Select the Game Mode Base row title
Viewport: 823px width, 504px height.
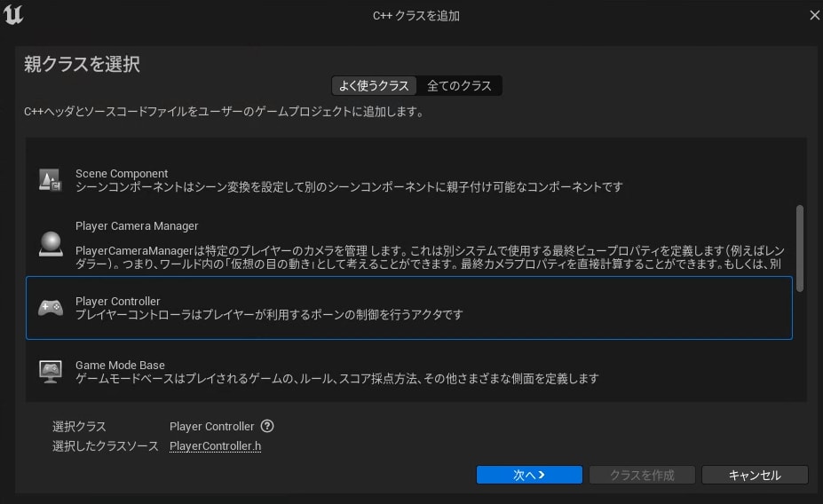tap(120, 365)
